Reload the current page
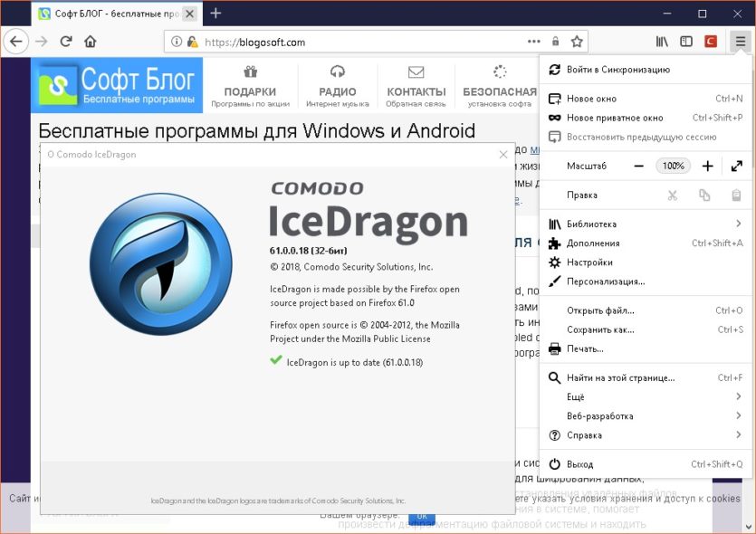The image size is (756, 534). [x=66, y=42]
